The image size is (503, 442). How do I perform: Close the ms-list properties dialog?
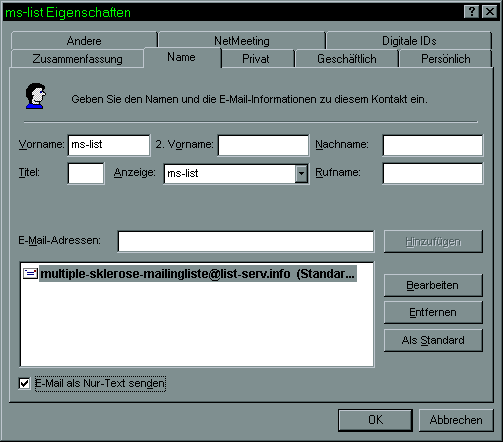490,12
